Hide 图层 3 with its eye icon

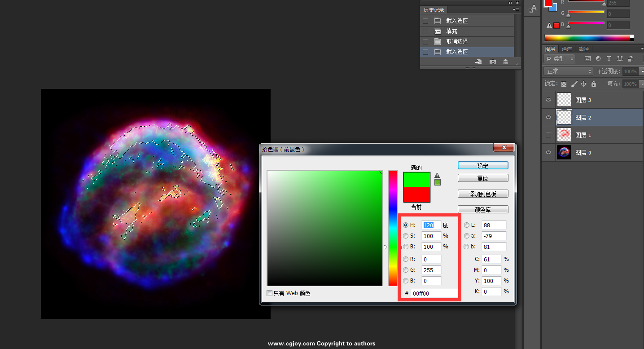click(548, 100)
